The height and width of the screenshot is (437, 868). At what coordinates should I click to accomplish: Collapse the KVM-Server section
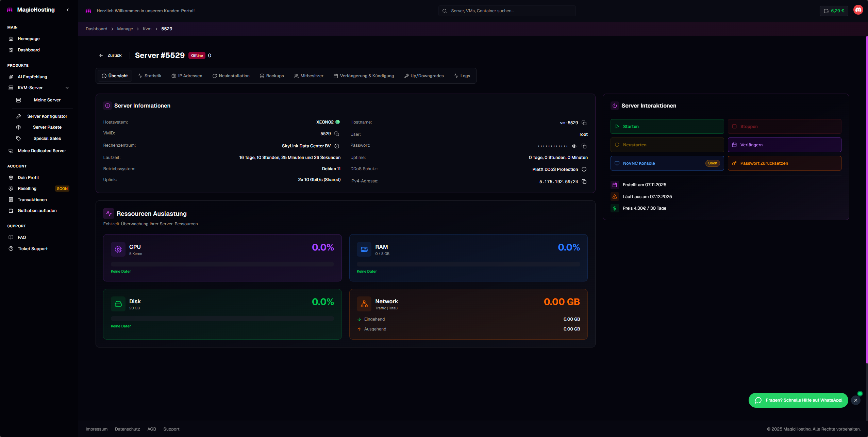coord(67,87)
